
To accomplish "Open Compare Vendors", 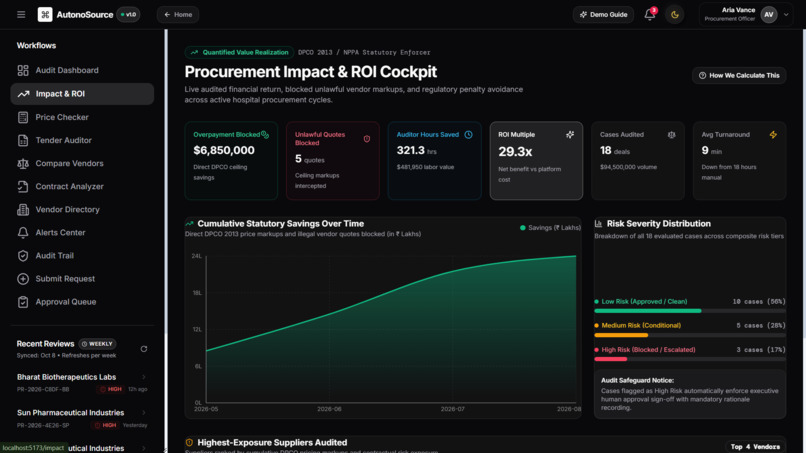I will (x=82, y=164).
